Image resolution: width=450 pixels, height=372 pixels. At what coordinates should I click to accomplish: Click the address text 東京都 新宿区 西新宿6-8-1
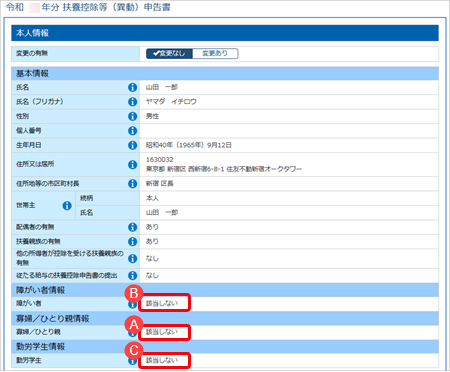[x=185, y=169]
